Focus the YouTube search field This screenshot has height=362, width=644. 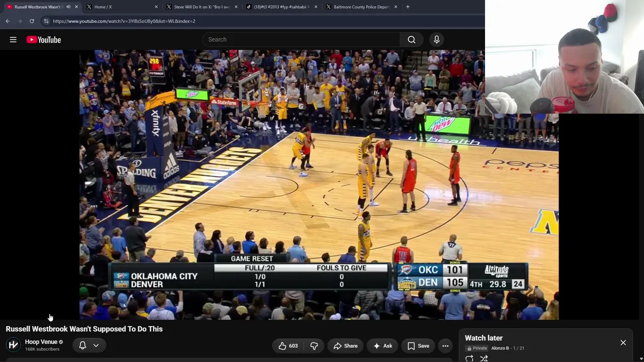tap(301, 40)
